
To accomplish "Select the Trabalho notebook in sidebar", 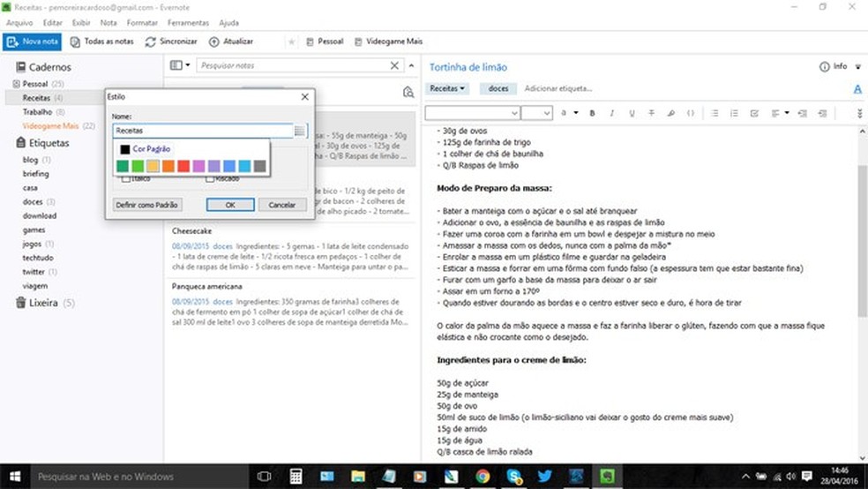I will coord(38,112).
